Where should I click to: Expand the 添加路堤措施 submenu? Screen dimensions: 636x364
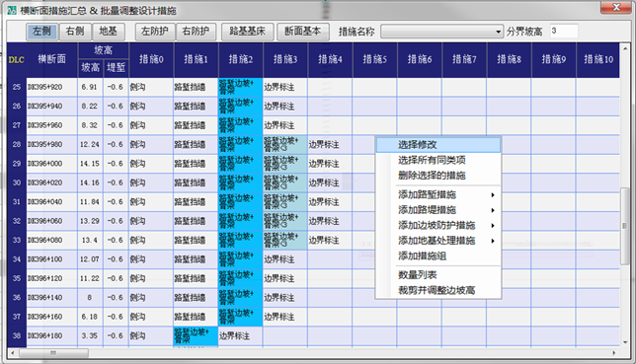[438, 210]
